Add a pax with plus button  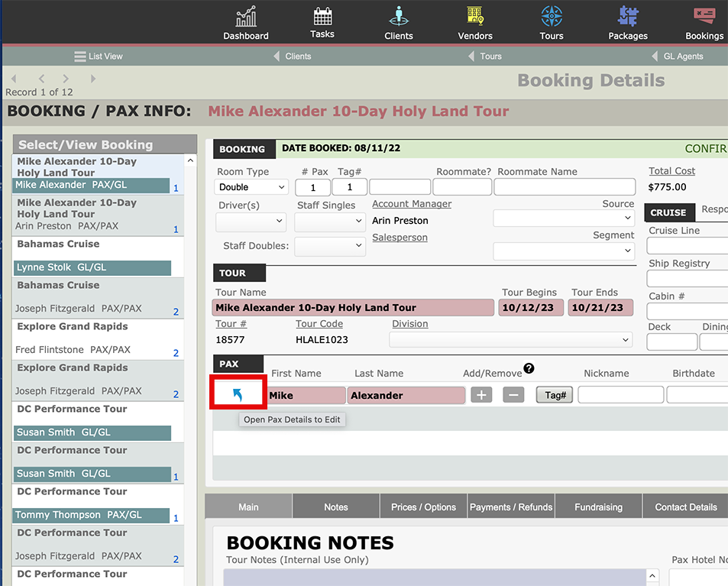[481, 395]
